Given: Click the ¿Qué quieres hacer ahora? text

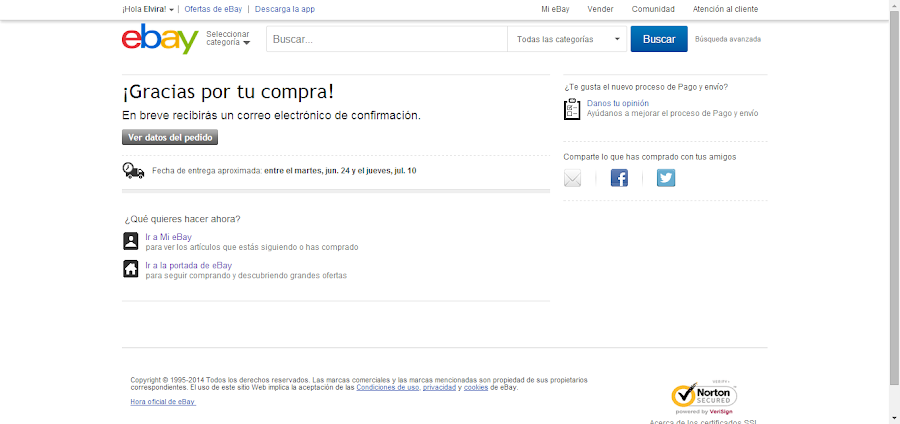Looking at the screenshot, I should click(x=183, y=219).
